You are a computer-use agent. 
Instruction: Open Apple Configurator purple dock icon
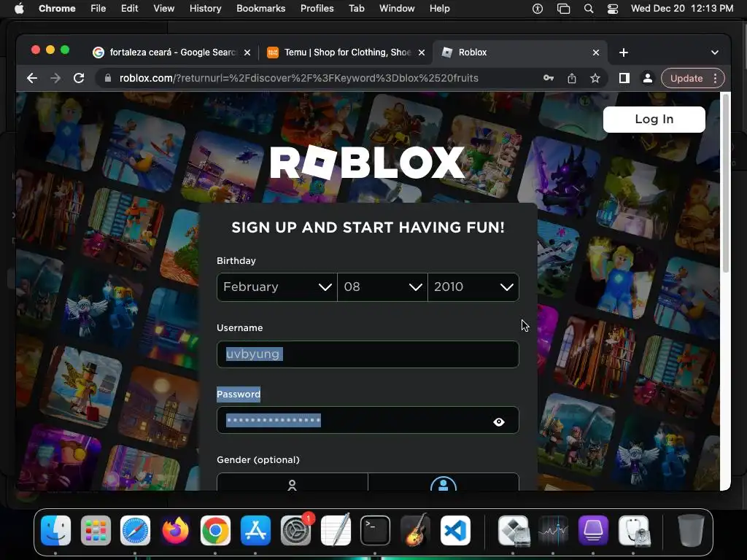593,531
